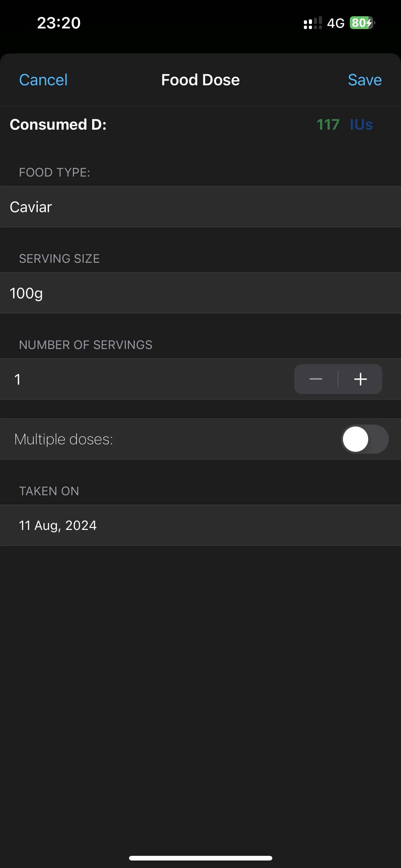Tap the cellular signal bars icon

pyautogui.click(x=313, y=23)
